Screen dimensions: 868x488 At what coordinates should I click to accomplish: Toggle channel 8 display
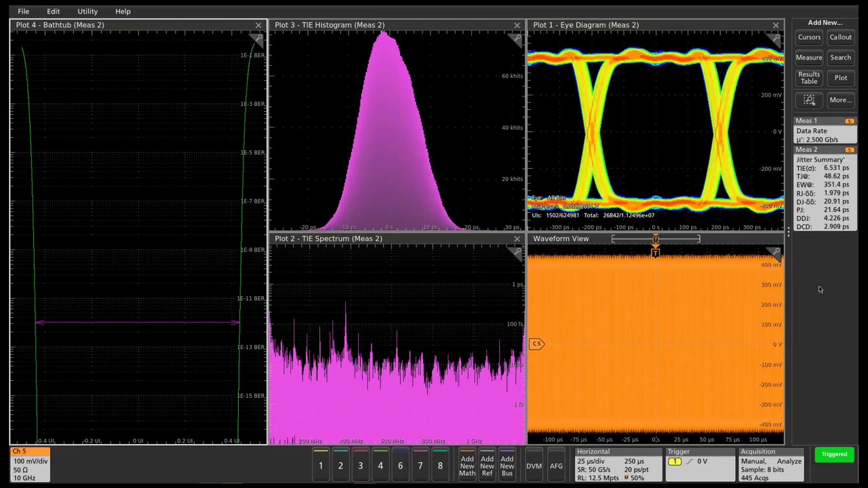[x=439, y=466]
